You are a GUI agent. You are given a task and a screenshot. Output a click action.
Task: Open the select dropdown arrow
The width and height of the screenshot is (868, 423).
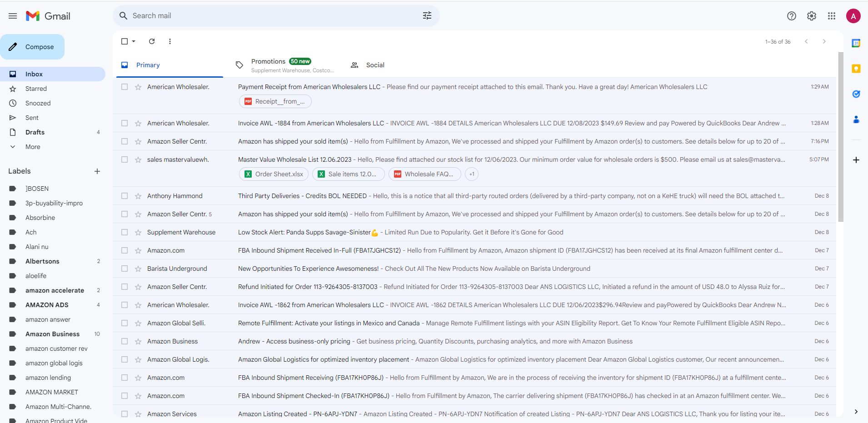click(134, 41)
